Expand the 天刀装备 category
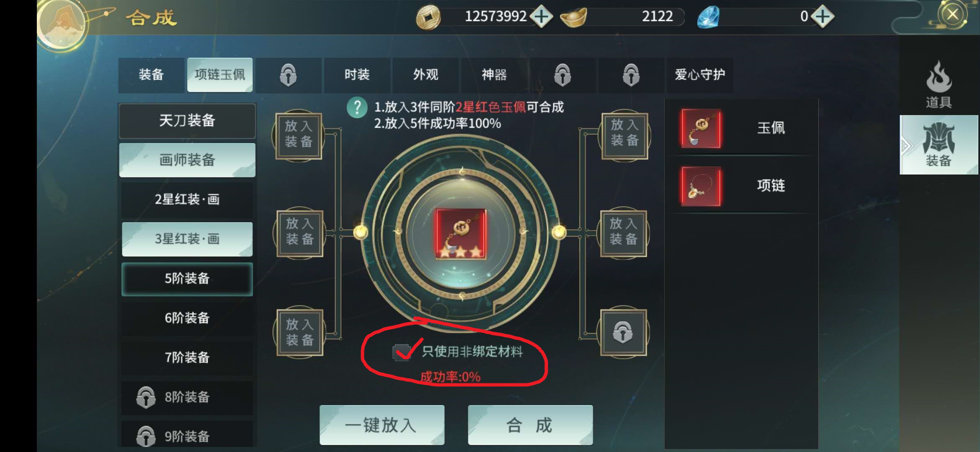Image resolution: width=980 pixels, height=452 pixels. tap(187, 121)
